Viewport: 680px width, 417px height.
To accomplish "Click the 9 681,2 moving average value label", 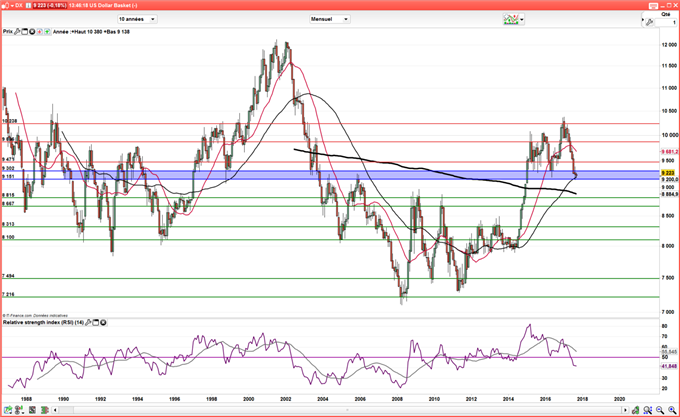I will (669, 152).
